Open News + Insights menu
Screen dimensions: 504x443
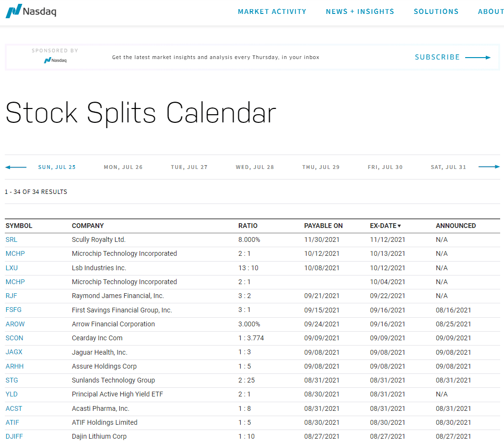tap(360, 12)
